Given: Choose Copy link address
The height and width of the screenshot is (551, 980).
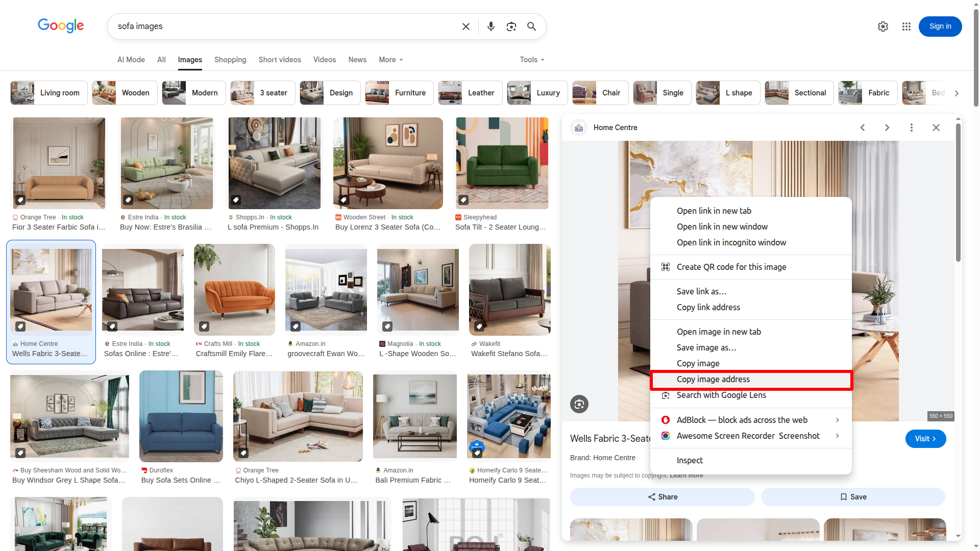Looking at the screenshot, I should [x=751, y=307].
